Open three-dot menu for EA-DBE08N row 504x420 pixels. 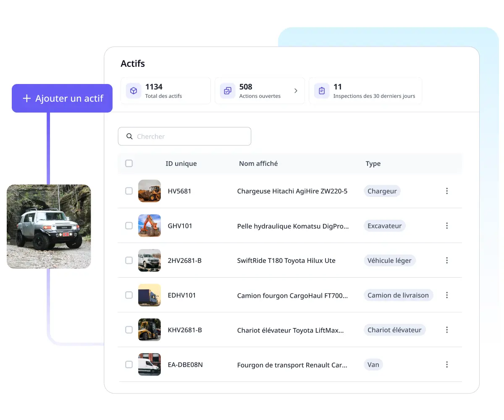pos(446,365)
